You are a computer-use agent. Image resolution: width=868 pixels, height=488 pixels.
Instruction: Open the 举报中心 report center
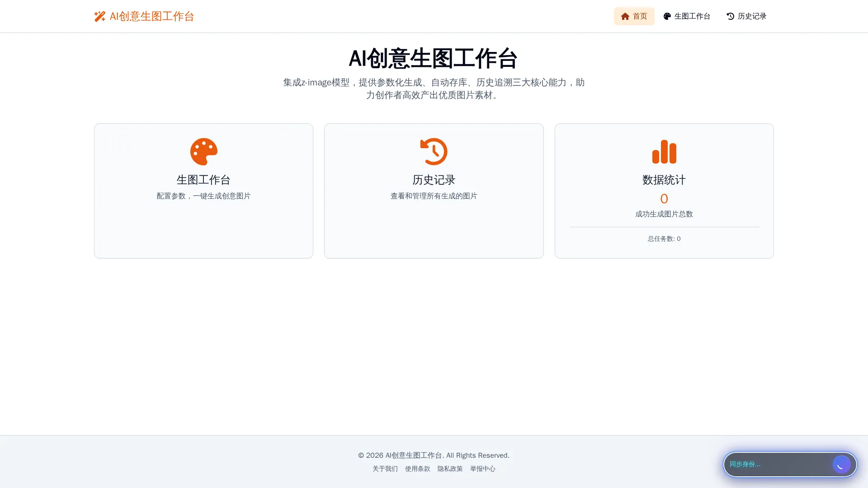point(482,469)
